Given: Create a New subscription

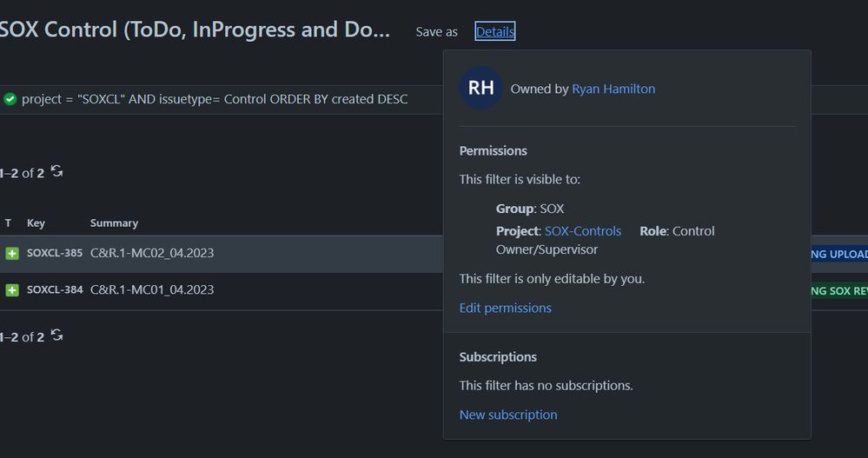Looking at the screenshot, I should [508, 415].
